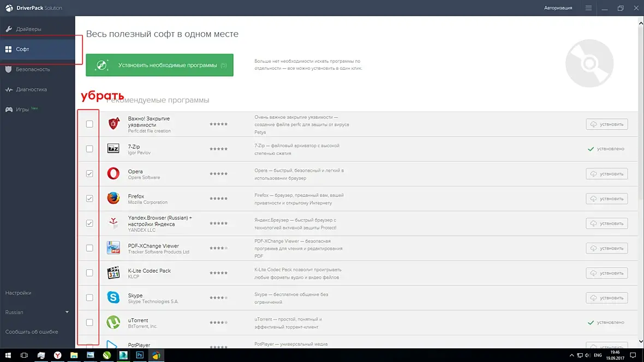
Task: Open Настройки in the sidebar
Action: (18, 293)
